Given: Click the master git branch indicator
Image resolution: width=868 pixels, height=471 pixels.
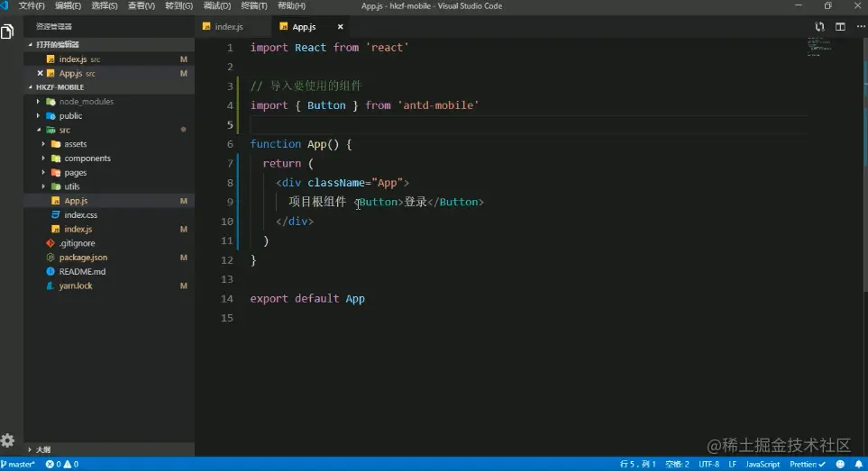Looking at the screenshot, I should pos(18,465).
